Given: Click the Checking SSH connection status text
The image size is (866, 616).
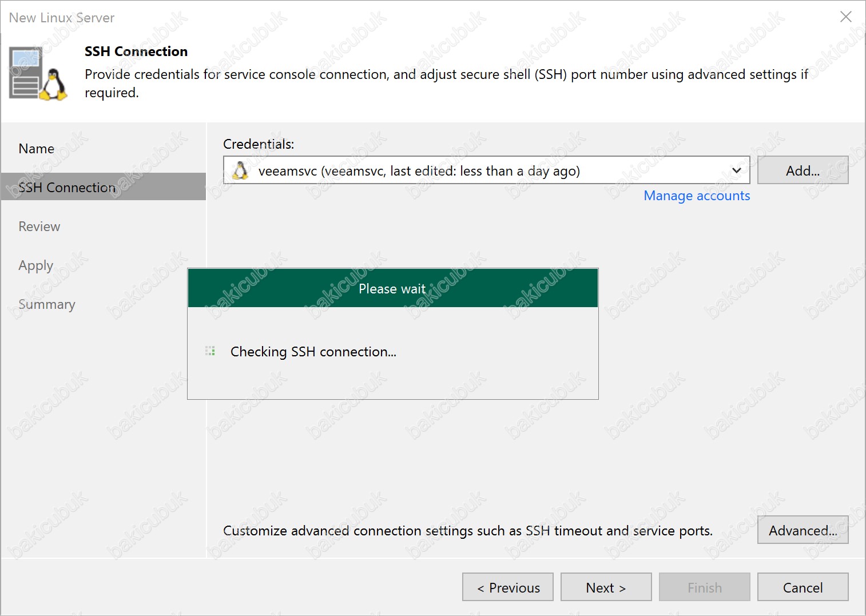Looking at the screenshot, I should pyautogui.click(x=313, y=351).
